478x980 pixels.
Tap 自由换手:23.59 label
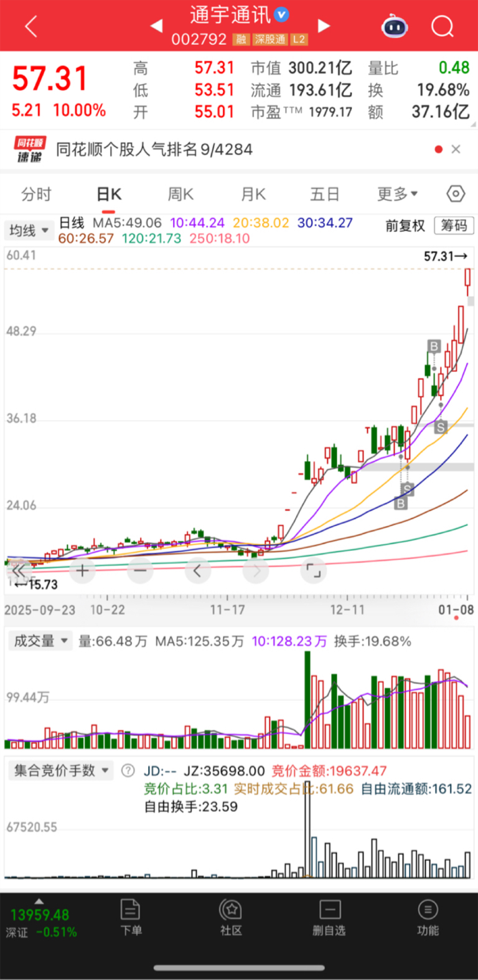[191, 806]
